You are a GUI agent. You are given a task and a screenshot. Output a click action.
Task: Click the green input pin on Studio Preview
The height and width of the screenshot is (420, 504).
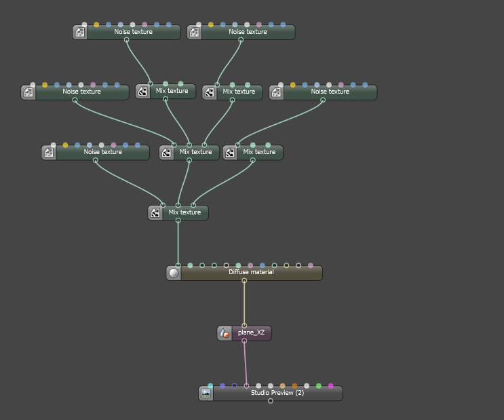[x=319, y=386]
